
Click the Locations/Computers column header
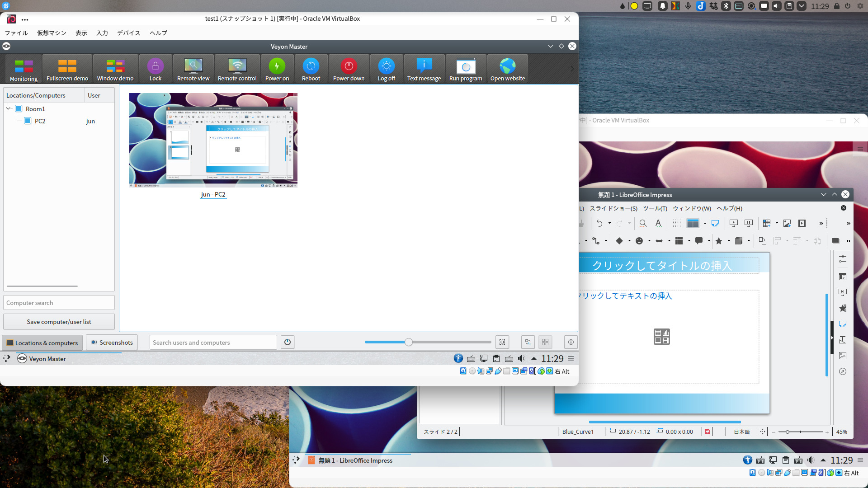tap(44, 95)
